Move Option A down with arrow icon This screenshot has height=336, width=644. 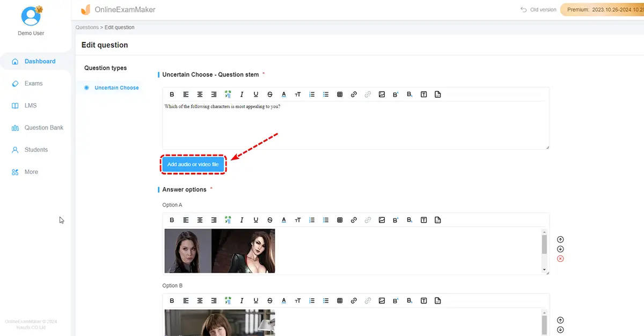click(560, 249)
